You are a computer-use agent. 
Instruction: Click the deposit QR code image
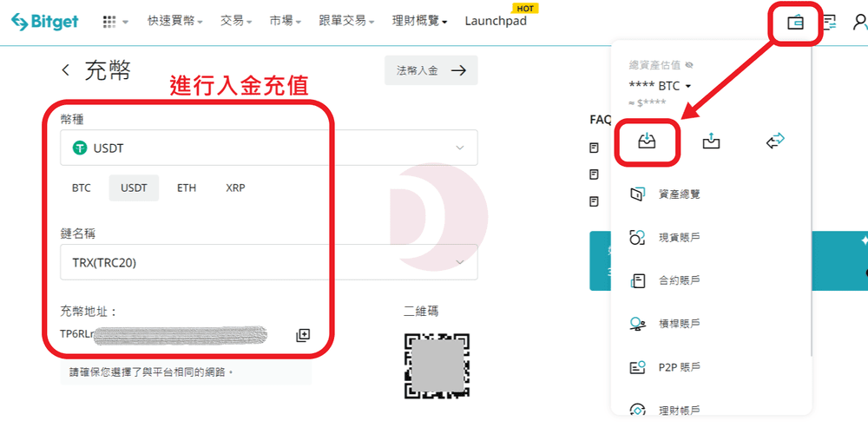437,366
